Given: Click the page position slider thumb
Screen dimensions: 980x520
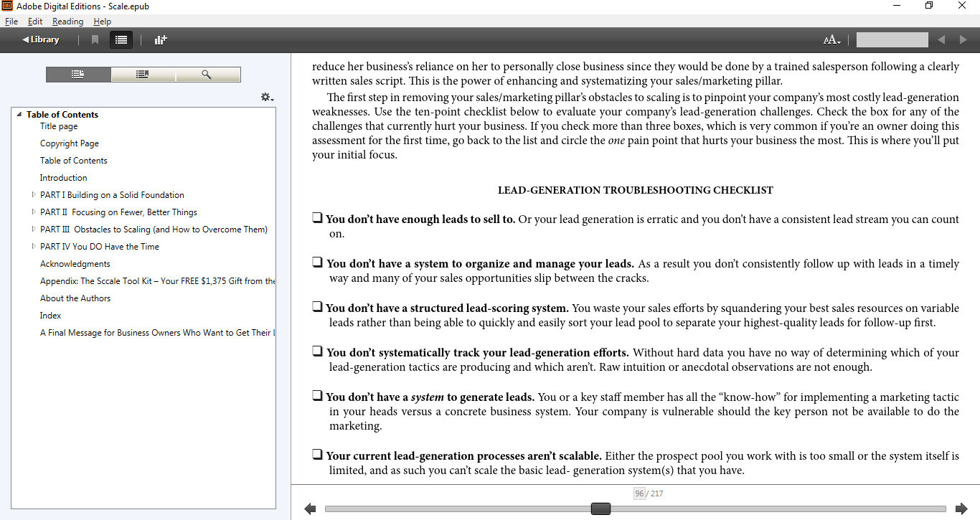Looking at the screenshot, I should (600, 509).
